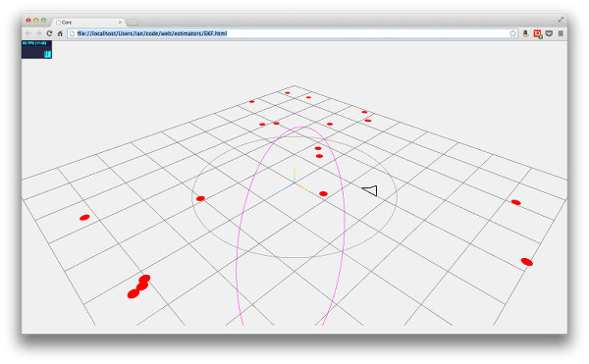
Task: Click the black camera frustum outline
Action: 370,190
